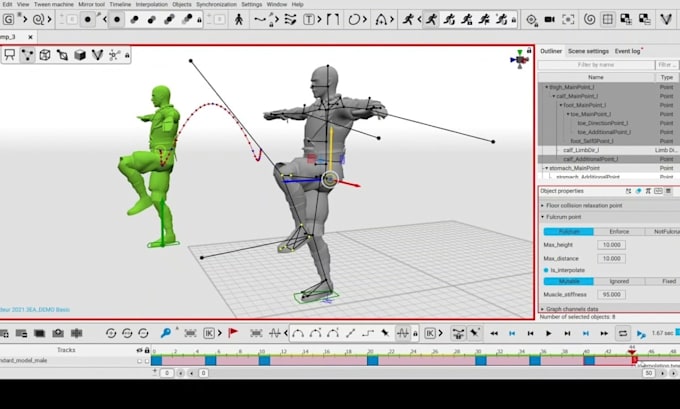
Task: Collapse the thigh_MainPoint_l tree node
Action: (546, 87)
